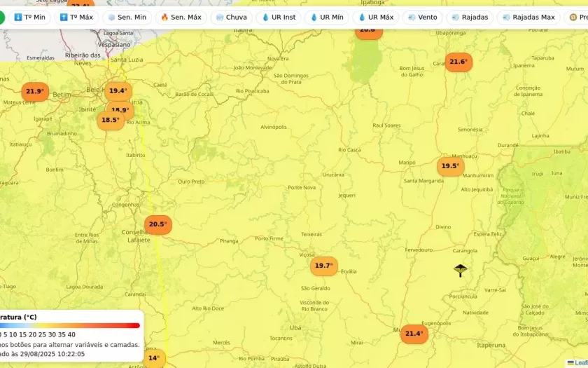The image size is (588, 368).
Task: Show the Chuva rainfall layer
Action: click(231, 17)
